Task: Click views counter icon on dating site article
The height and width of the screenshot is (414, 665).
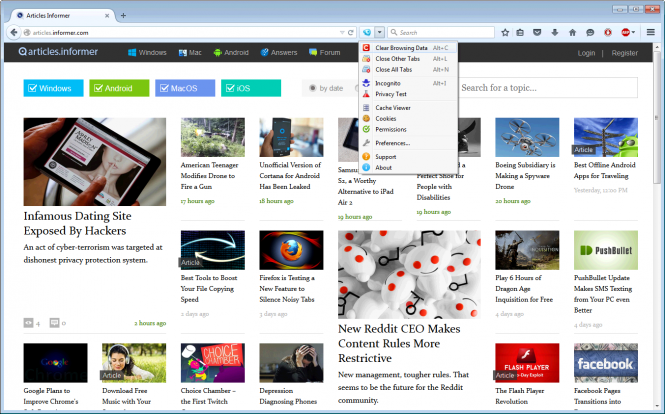Action: [28, 323]
